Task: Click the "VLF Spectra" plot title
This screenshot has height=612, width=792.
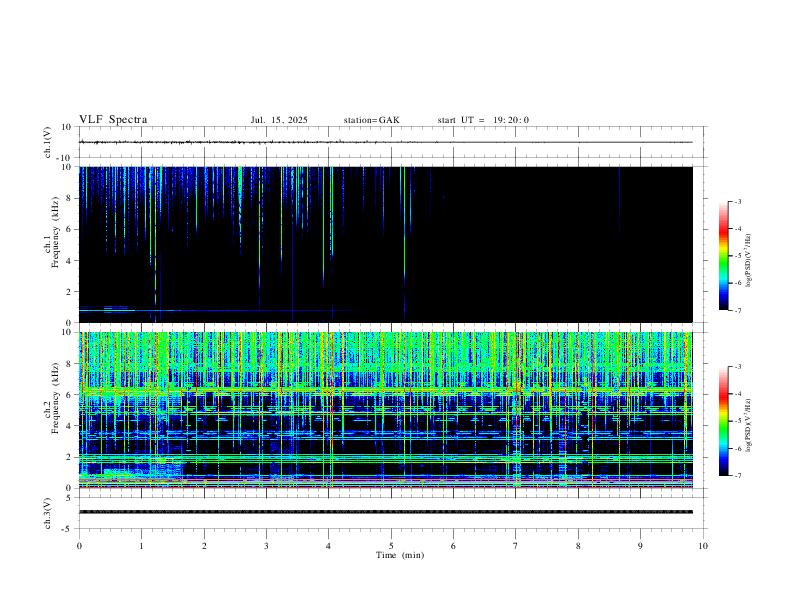Action: click(x=113, y=120)
